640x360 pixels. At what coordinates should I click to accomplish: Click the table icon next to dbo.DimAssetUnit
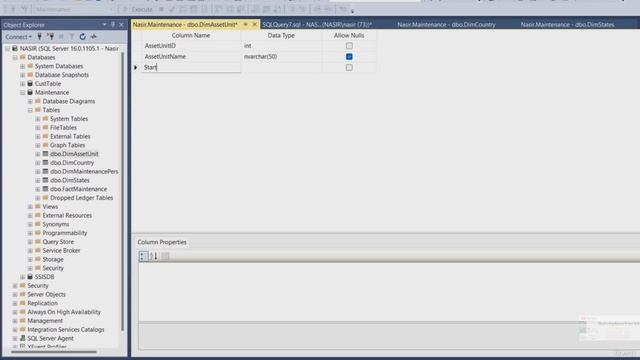(45, 154)
